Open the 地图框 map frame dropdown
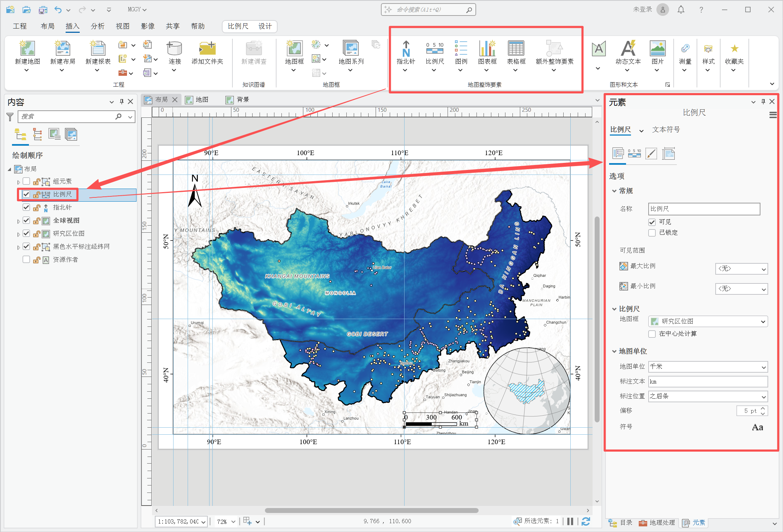783x532 pixels. (x=708, y=321)
